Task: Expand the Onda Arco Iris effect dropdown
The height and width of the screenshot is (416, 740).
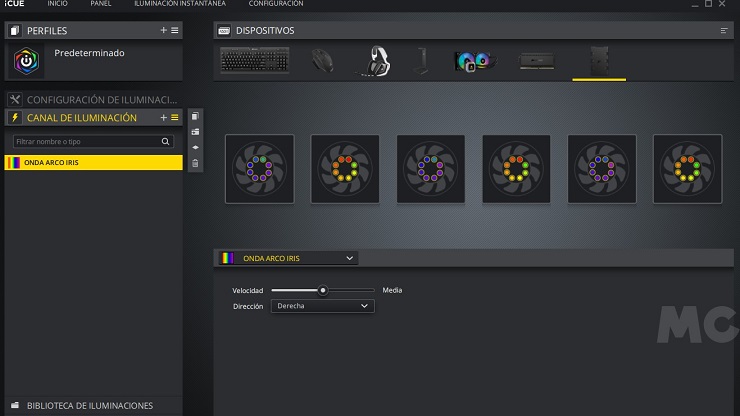Action: tap(349, 258)
